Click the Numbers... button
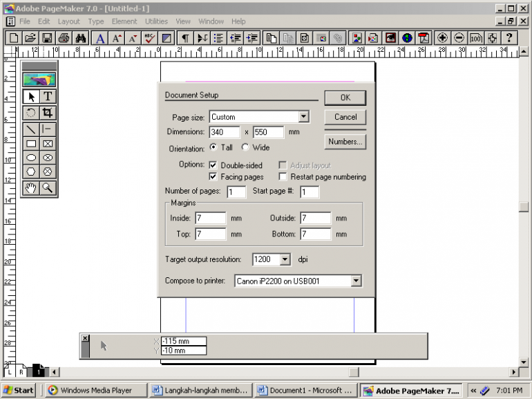The height and width of the screenshot is (399, 532). click(x=345, y=142)
